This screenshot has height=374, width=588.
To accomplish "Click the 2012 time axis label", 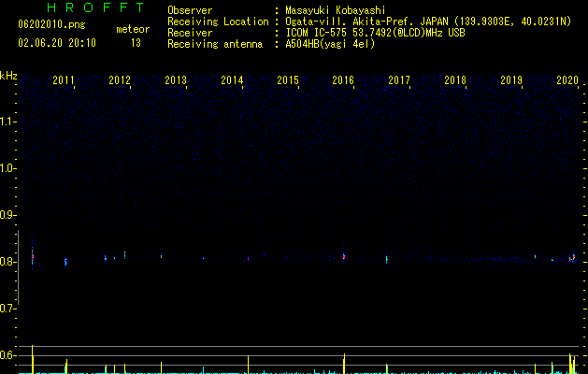I will pos(120,79).
